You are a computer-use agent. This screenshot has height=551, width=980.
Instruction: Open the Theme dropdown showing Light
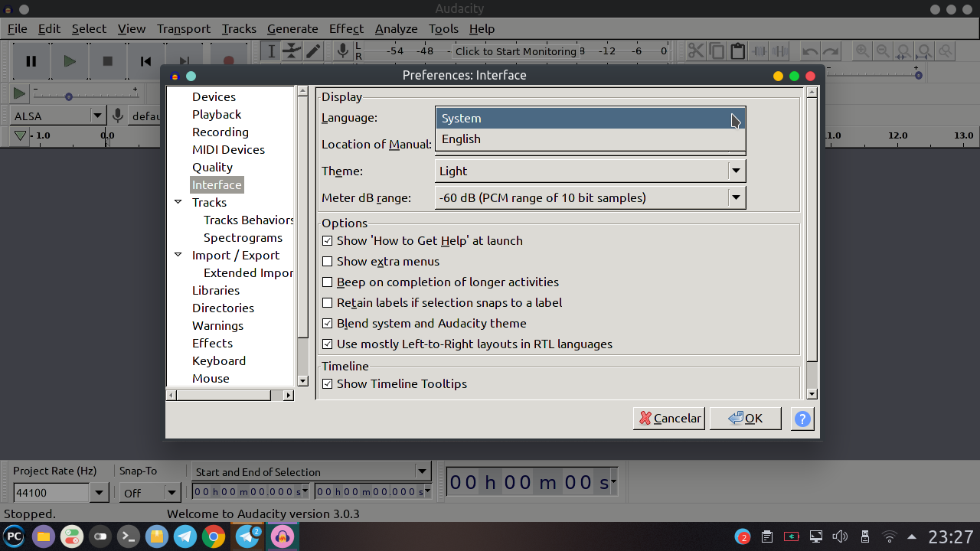pos(590,171)
